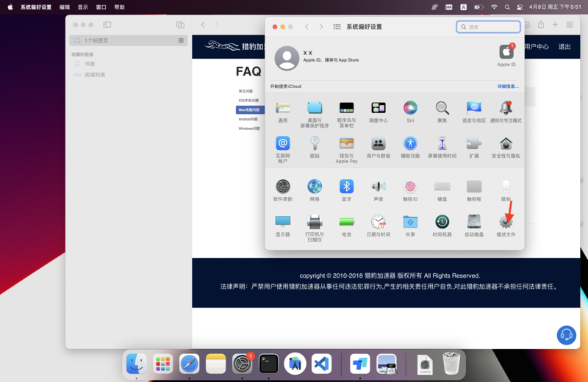Open the 编辑 menu in menu bar
The image size is (588, 382).
click(65, 7)
